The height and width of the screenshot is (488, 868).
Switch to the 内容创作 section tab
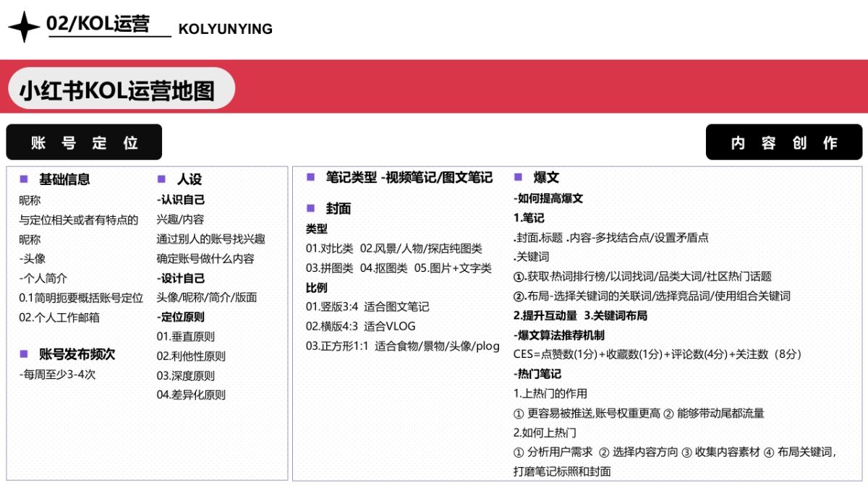click(x=785, y=142)
